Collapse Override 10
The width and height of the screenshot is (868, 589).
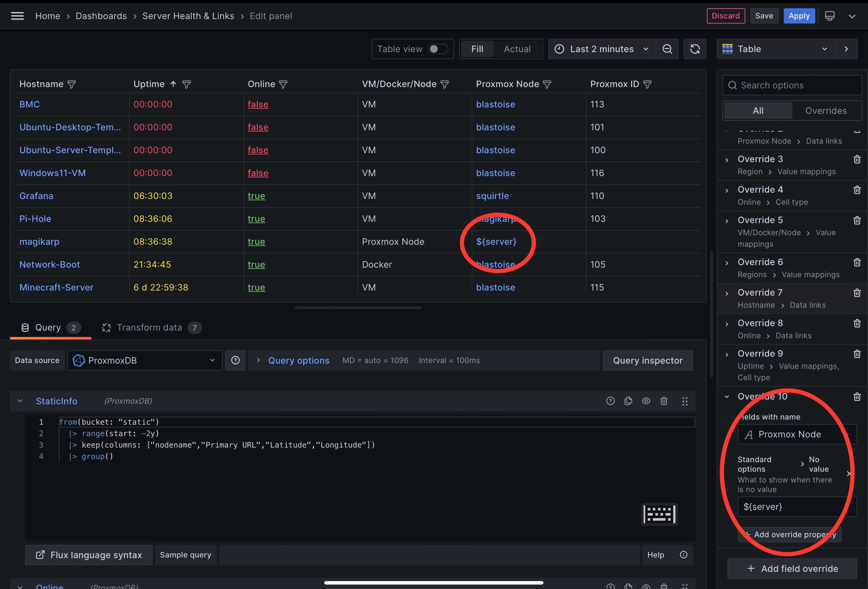coord(727,397)
